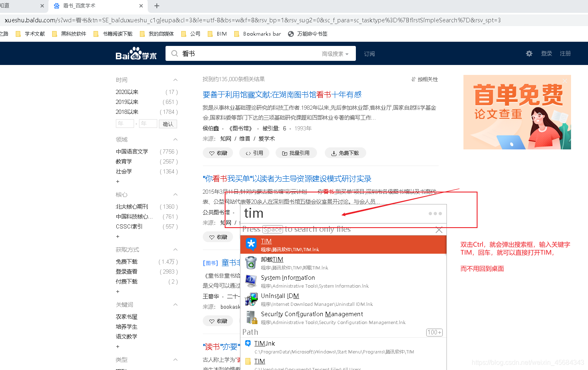Select the TIM app result in launcher
The width and height of the screenshot is (588, 370).
[343, 245]
